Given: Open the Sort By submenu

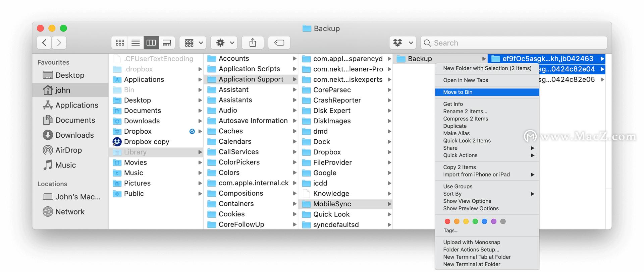Looking at the screenshot, I should pyautogui.click(x=487, y=194).
